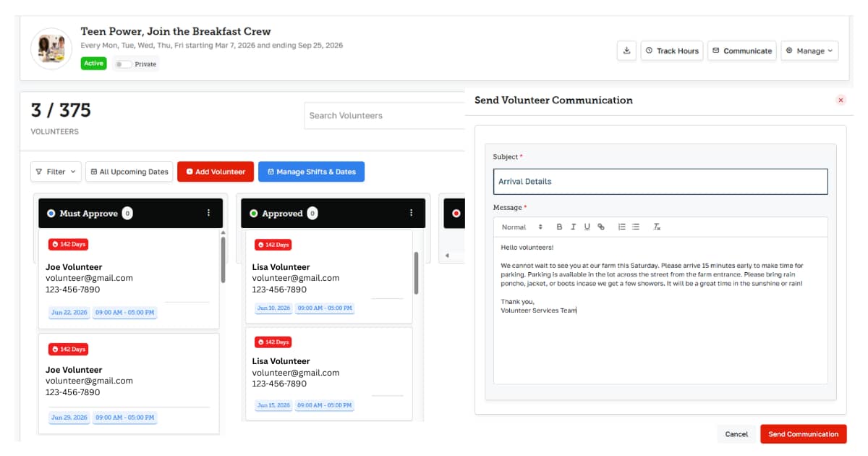Toggle italic formatting in the message editor
The image size is (868, 456).
point(573,227)
